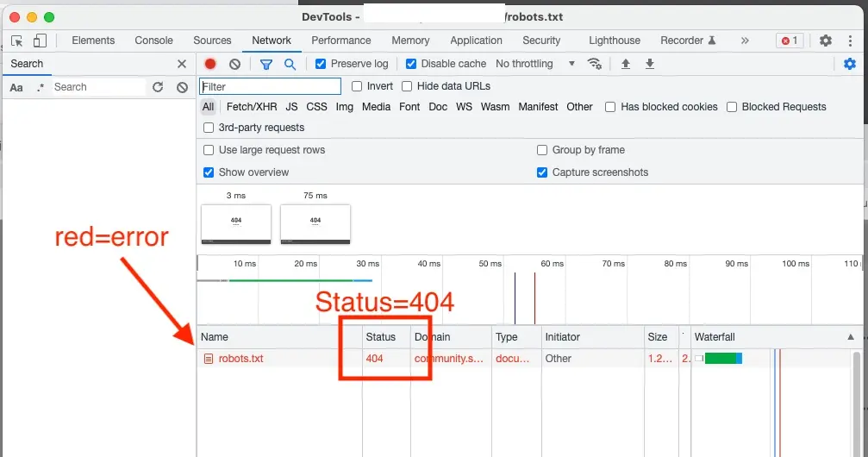Enable Hide data URLs checkbox
Viewport: 868px width, 457px height.
click(407, 86)
